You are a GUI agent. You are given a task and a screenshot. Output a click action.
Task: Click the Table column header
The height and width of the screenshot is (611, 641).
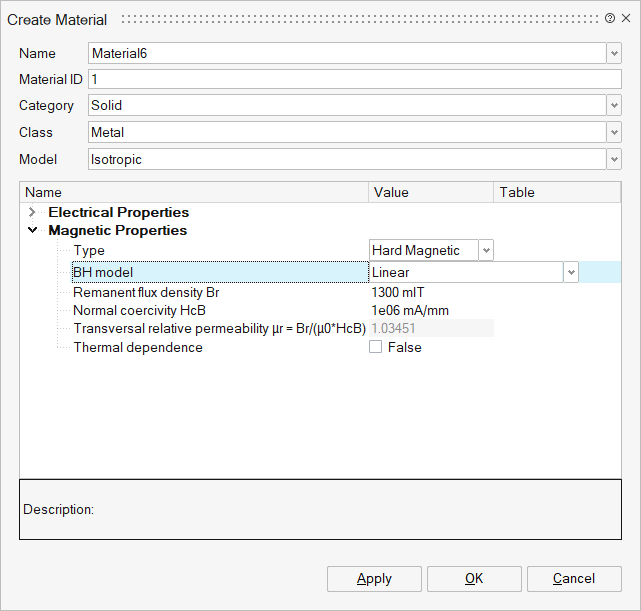[556, 192]
